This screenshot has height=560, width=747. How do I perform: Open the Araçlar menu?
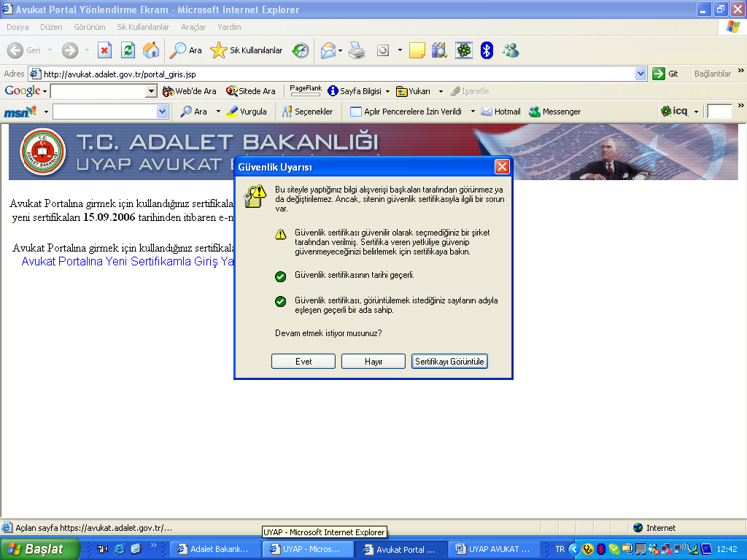[193, 27]
